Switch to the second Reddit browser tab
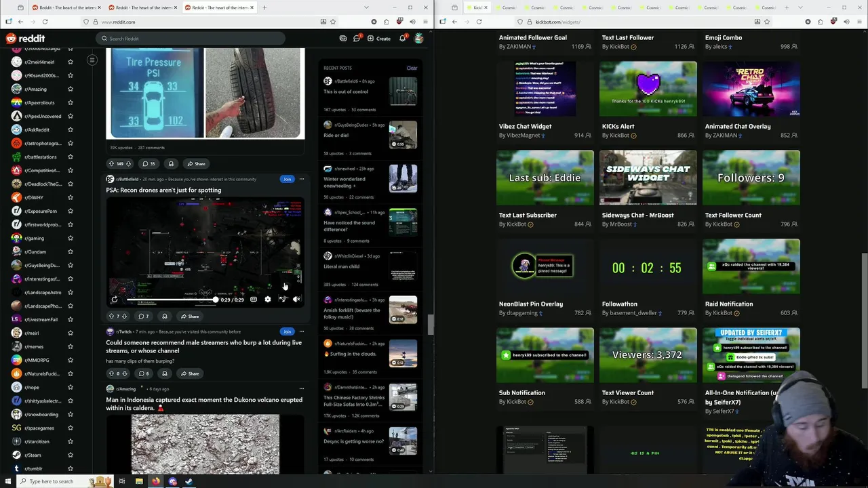 coord(142,7)
